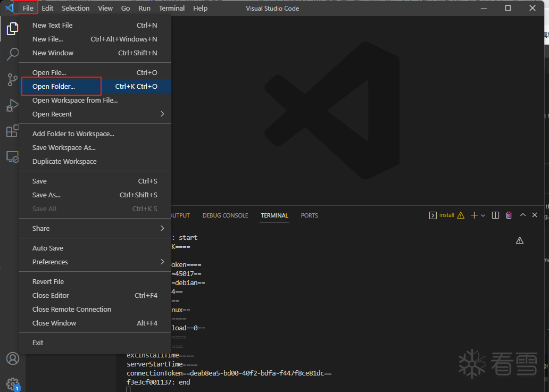549x392 pixels.
Task: Open the Go menu
Action: tap(126, 8)
